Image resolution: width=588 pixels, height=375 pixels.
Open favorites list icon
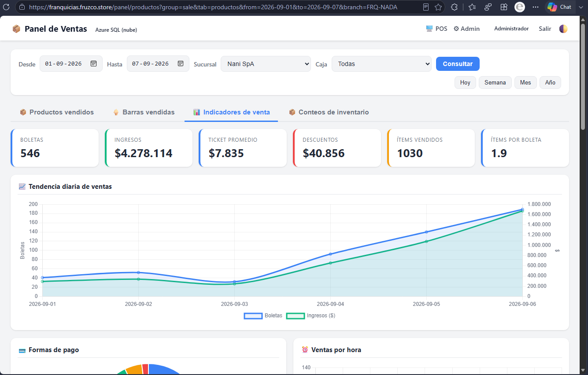(472, 7)
